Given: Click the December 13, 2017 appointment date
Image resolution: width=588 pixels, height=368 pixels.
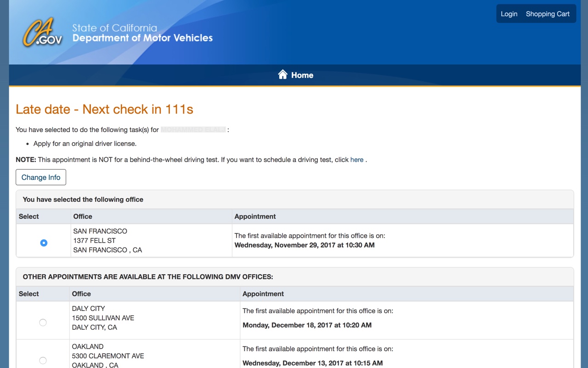Looking at the screenshot, I should [312, 363].
